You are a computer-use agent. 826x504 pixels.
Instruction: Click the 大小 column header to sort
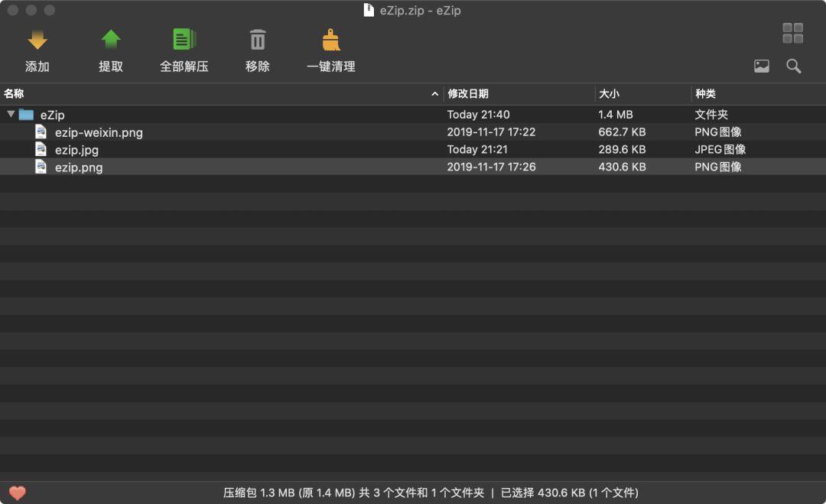coord(610,93)
